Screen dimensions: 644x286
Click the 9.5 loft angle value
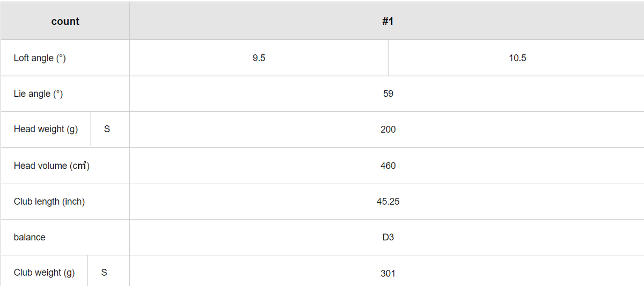tap(259, 58)
